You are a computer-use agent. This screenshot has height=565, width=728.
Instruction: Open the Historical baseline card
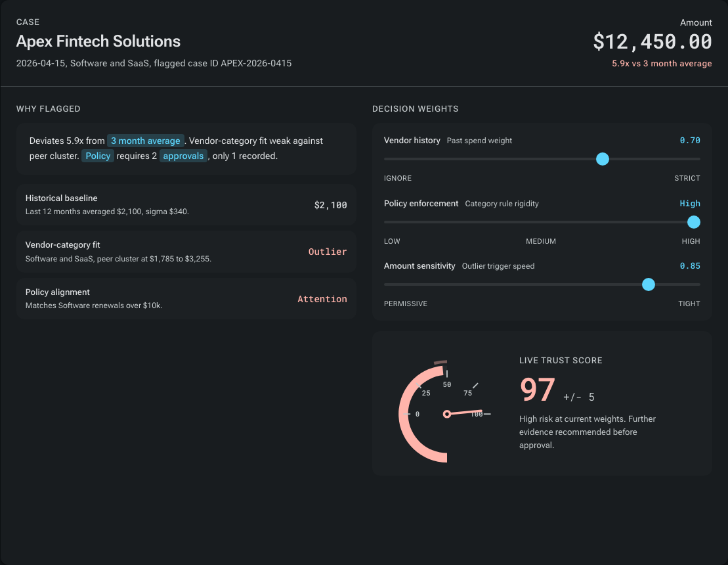click(x=186, y=204)
